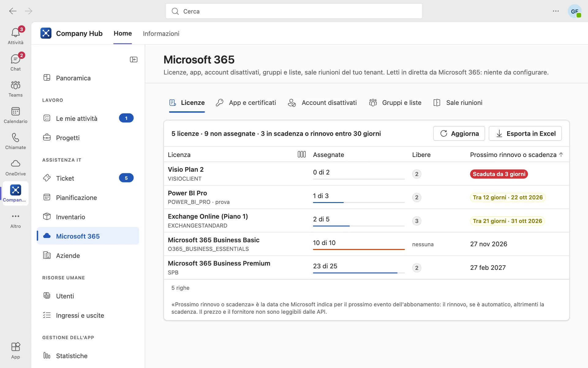Open the settings ellipsis in top bar

pyautogui.click(x=556, y=11)
